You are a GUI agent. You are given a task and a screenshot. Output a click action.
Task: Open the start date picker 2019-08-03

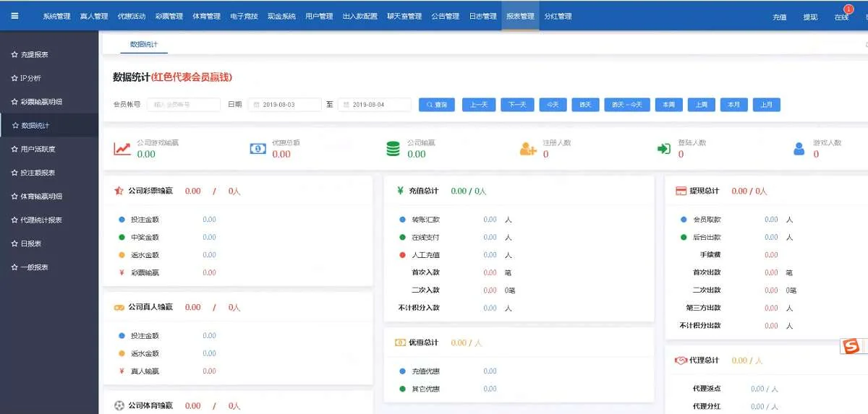tap(285, 105)
